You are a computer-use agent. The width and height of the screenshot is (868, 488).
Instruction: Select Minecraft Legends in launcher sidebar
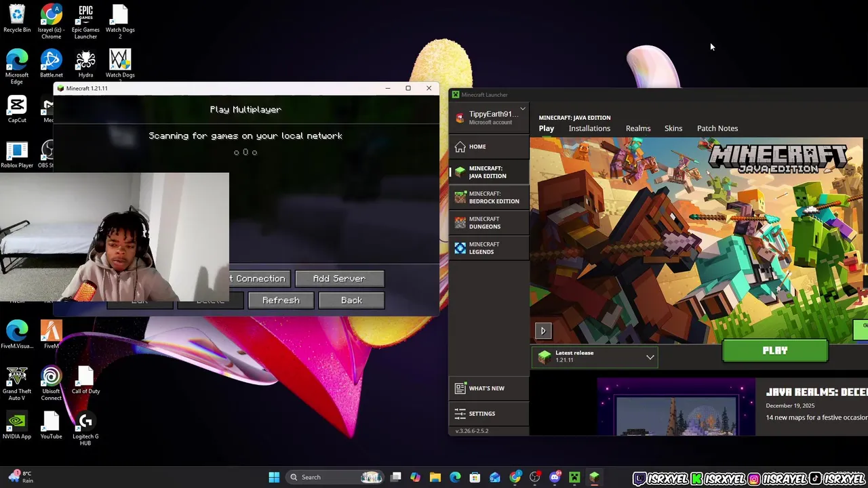[489, 248]
